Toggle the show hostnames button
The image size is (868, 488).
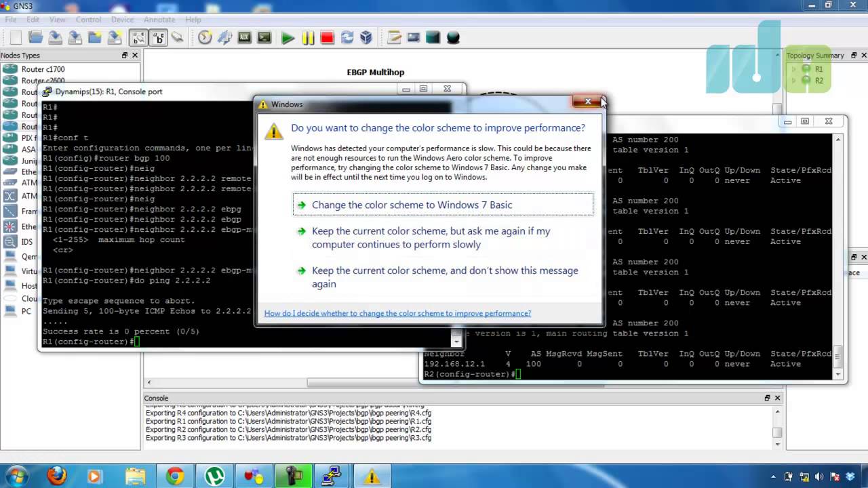coord(158,38)
